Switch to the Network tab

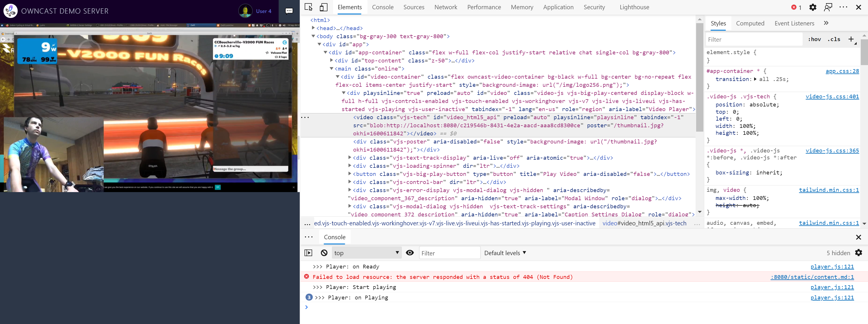pyautogui.click(x=446, y=7)
